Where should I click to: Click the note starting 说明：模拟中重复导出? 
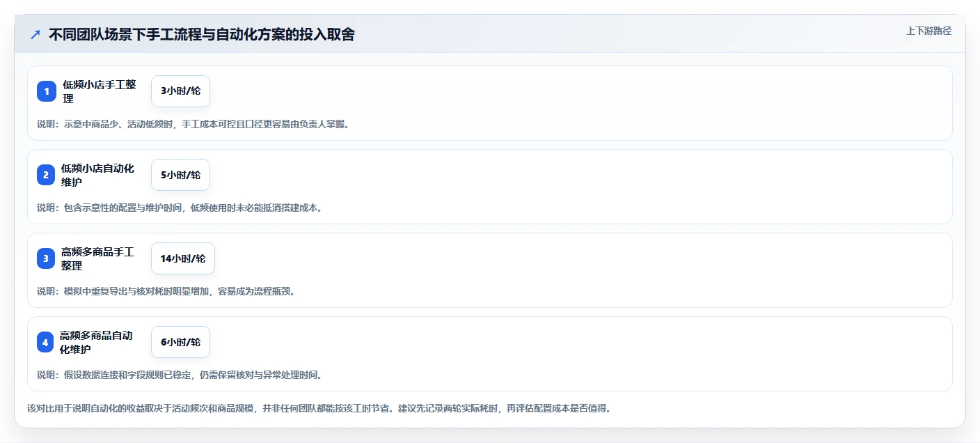point(166,291)
